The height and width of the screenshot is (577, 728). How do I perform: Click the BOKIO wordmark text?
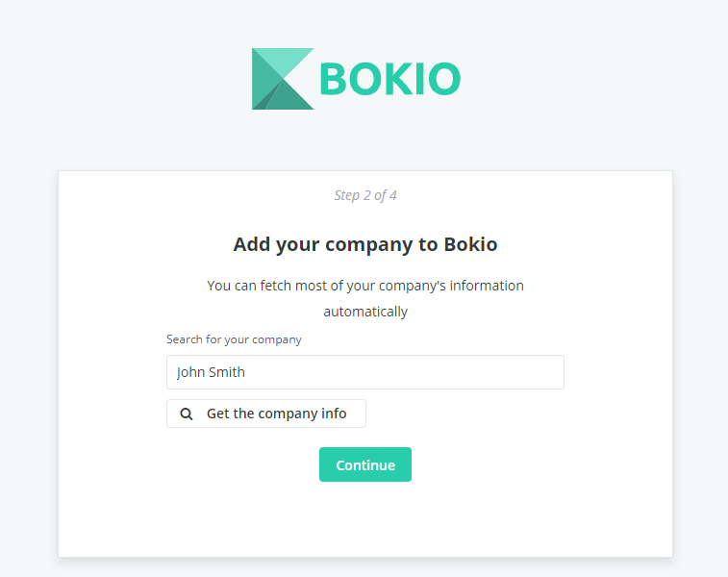pos(390,79)
